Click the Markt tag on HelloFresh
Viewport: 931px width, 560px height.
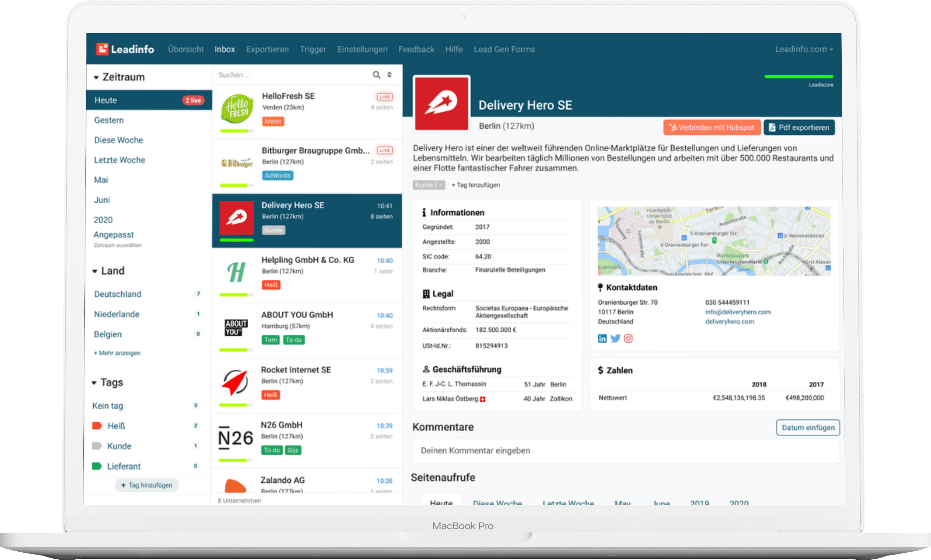point(273,121)
